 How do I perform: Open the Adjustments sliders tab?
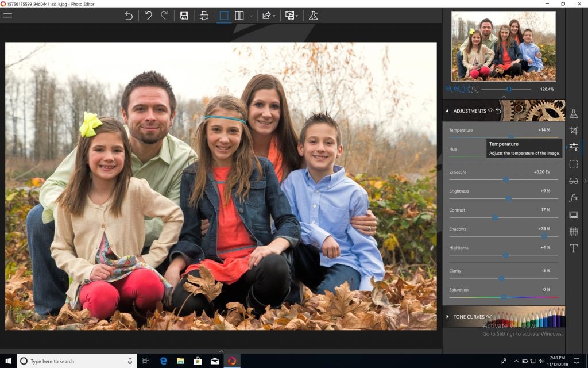click(574, 147)
